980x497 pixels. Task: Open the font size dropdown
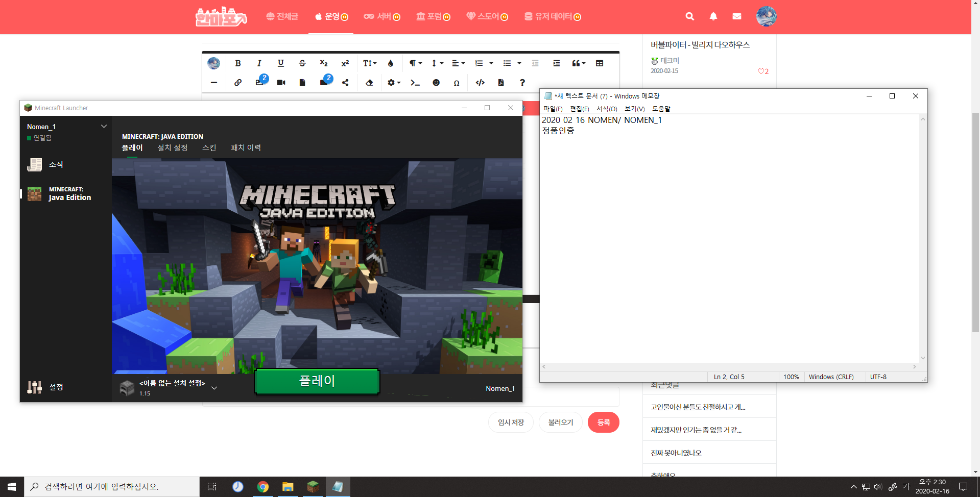click(x=370, y=63)
